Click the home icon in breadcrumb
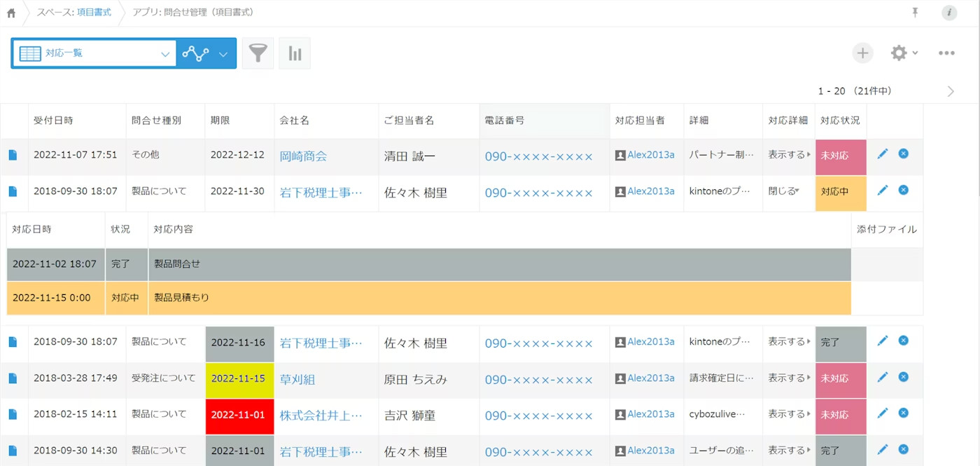Screen dimensions: 980x466 click(x=11, y=13)
